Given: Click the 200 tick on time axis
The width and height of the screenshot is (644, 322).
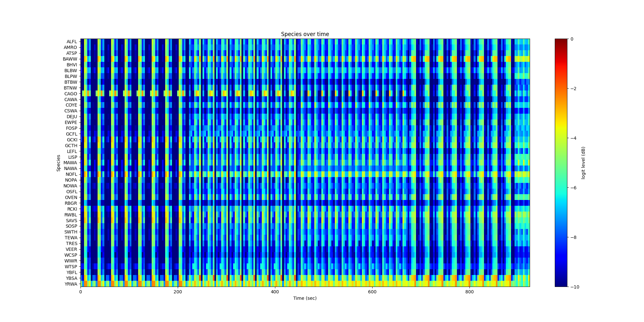Looking at the screenshot, I should [178, 292].
